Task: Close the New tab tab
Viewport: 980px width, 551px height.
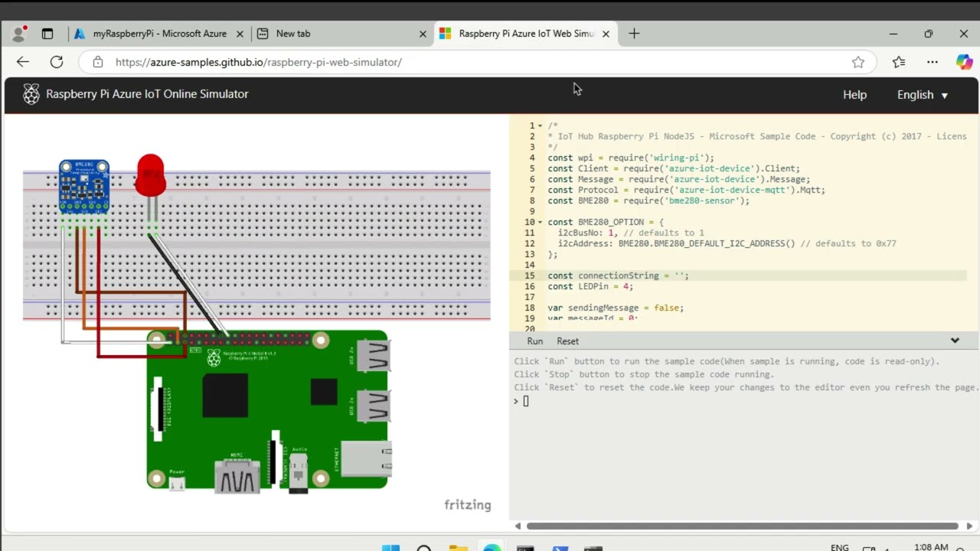Action: pos(423,34)
